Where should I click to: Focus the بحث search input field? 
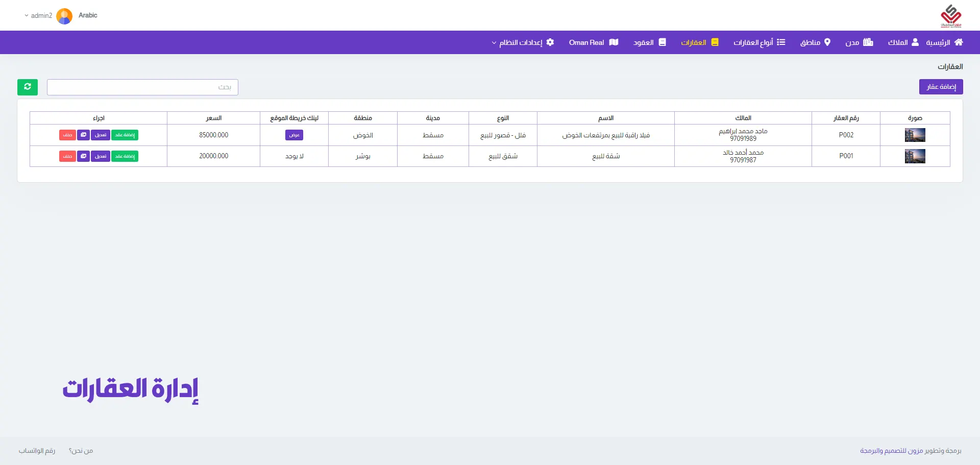tap(142, 87)
